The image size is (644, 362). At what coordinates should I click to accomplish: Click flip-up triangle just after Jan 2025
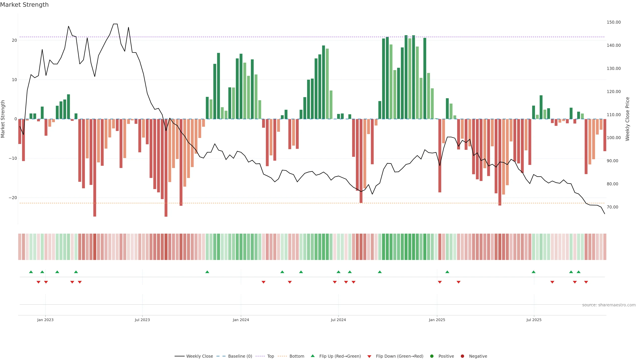point(447,272)
